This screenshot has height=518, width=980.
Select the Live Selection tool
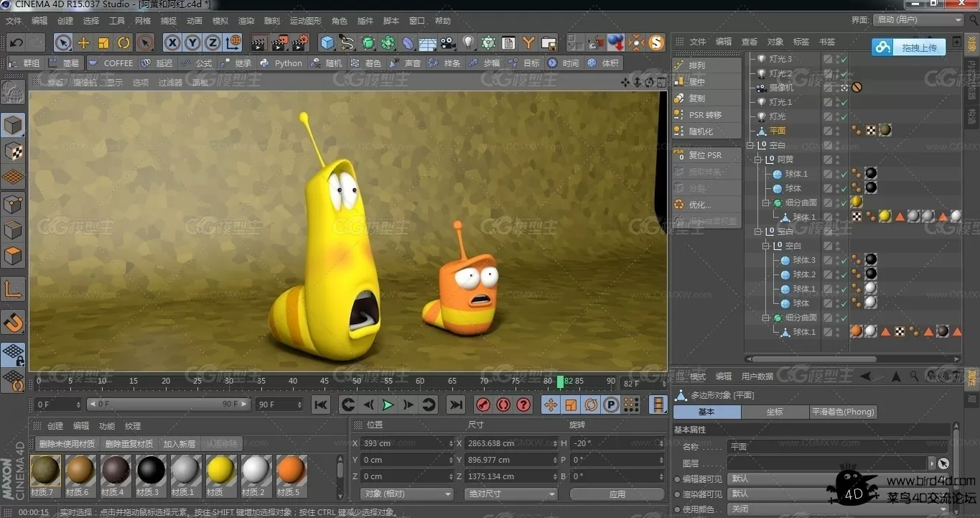[x=63, y=42]
